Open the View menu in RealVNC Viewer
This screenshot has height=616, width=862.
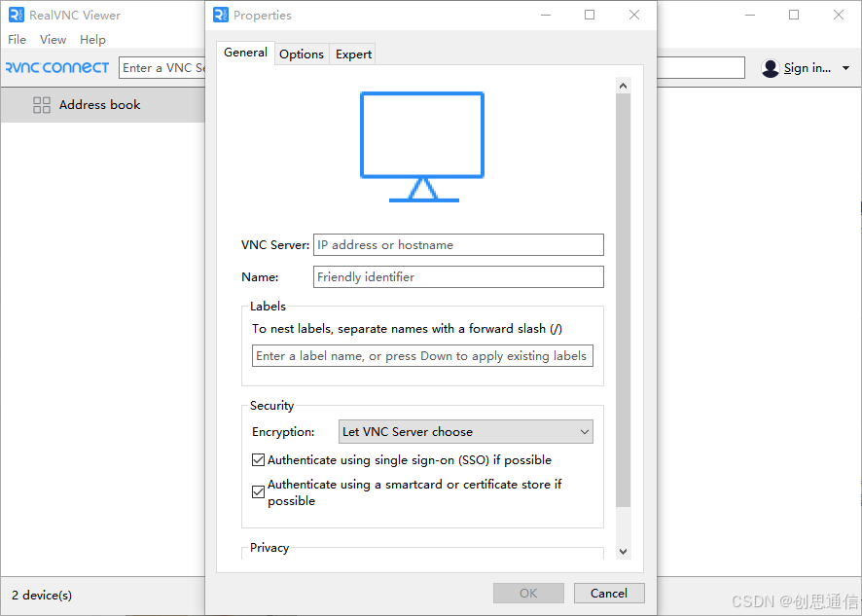coord(53,40)
